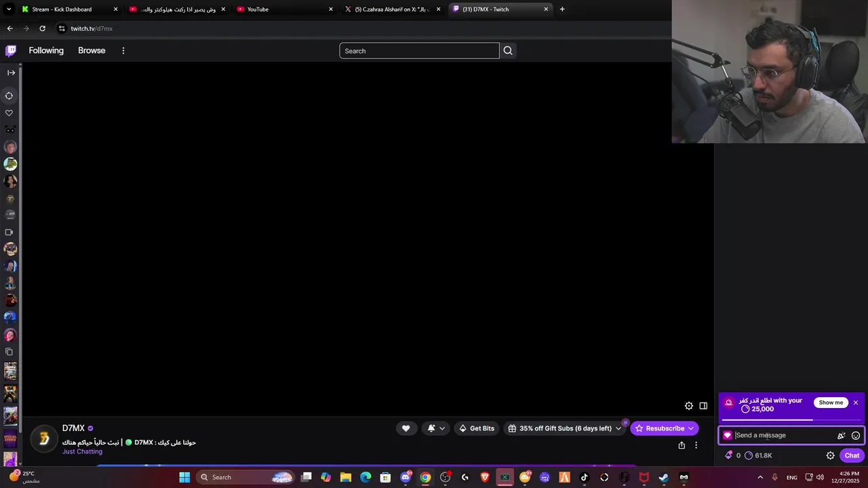Open Steam from the taskbar

664,477
